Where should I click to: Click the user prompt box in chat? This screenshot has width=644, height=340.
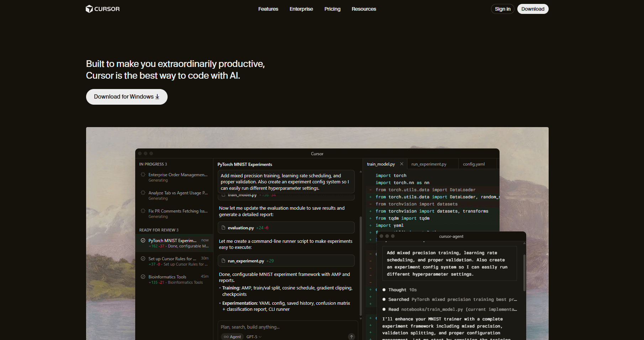pyautogui.click(x=286, y=182)
